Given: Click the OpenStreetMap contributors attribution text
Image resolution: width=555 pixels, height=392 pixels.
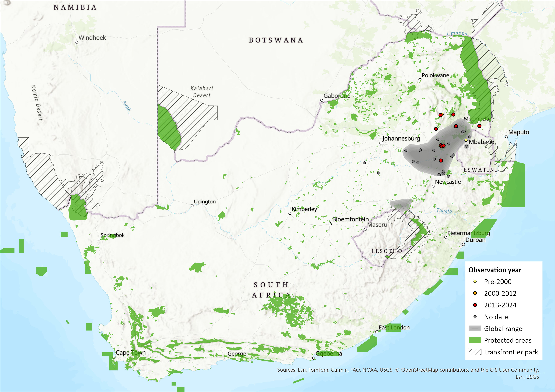Looking at the screenshot, I should point(435,370).
